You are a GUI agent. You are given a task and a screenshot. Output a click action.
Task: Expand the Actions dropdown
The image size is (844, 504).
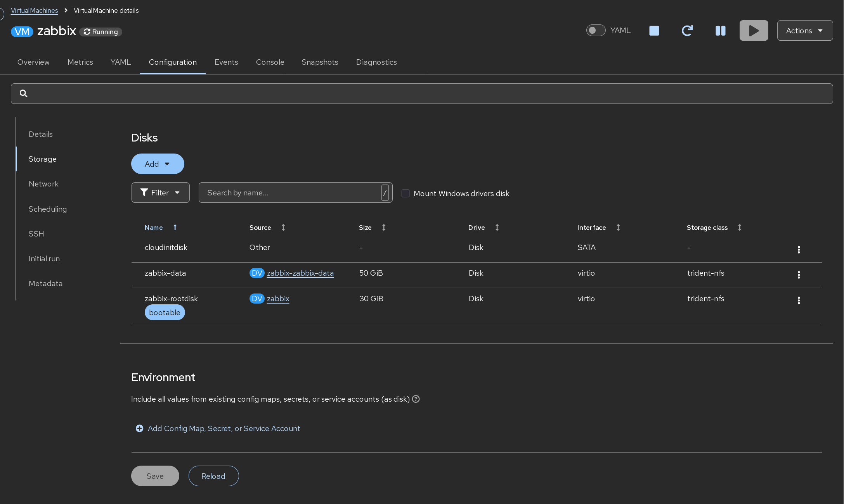805,31
